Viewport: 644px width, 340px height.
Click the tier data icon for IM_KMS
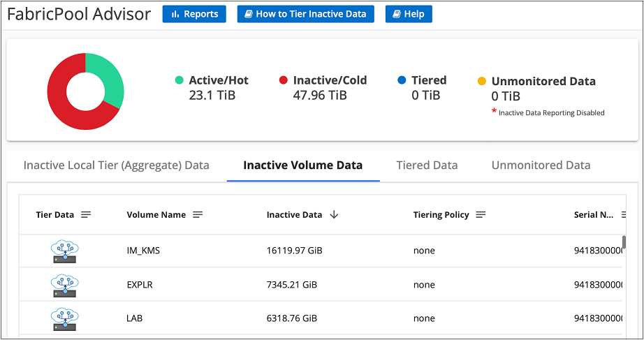(64, 251)
